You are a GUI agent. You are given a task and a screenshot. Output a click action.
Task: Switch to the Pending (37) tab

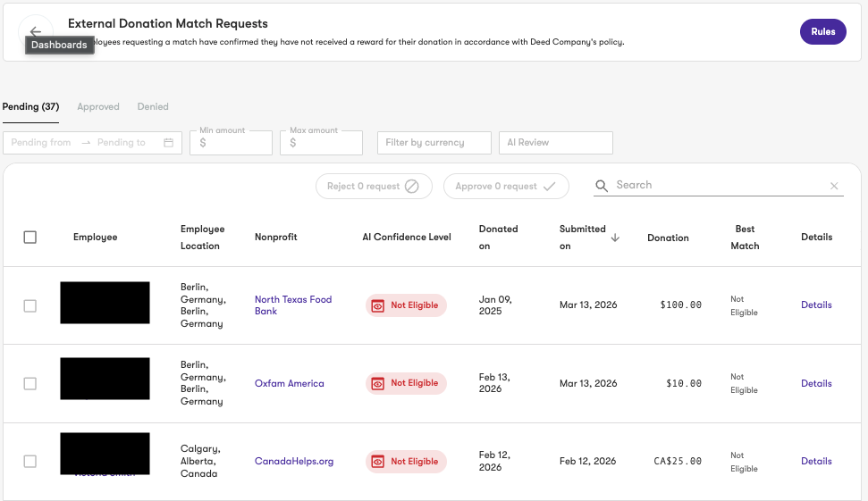point(30,107)
